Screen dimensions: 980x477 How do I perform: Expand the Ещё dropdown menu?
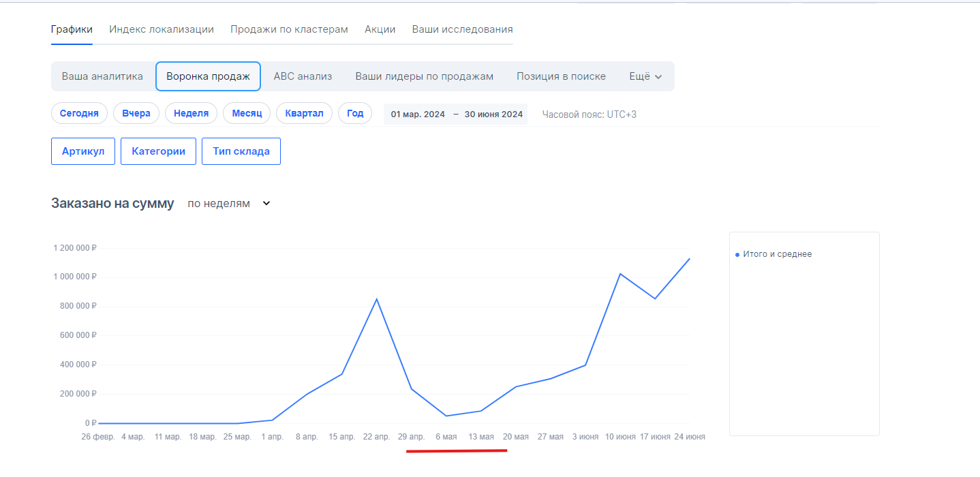645,76
